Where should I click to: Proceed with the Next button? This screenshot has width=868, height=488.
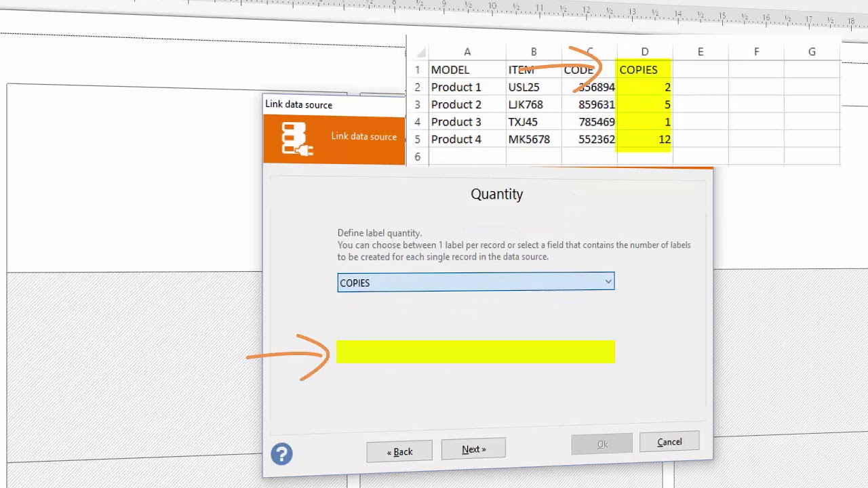click(x=473, y=449)
